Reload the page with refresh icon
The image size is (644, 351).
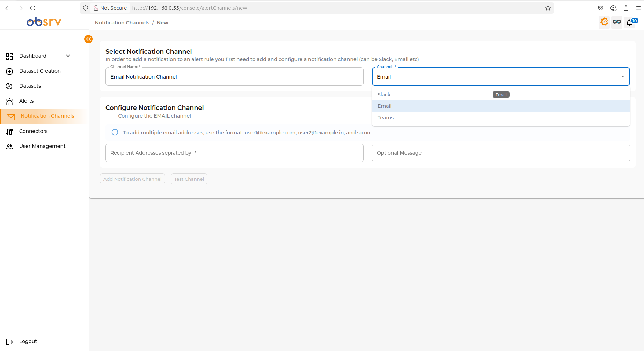click(x=33, y=8)
